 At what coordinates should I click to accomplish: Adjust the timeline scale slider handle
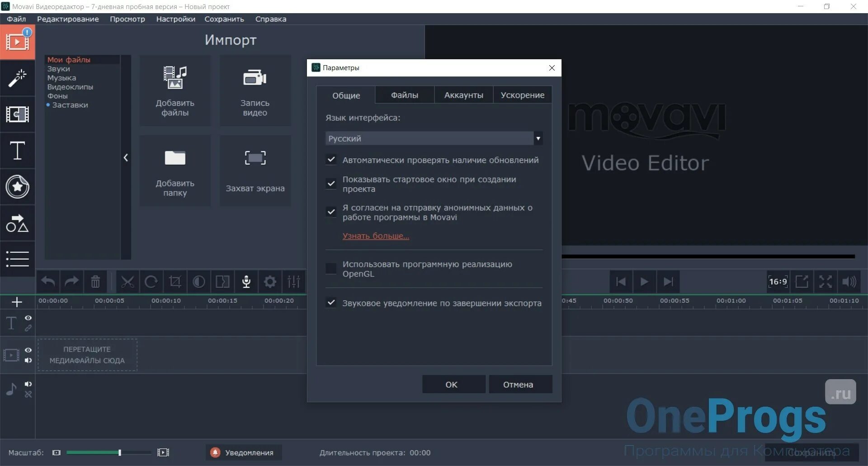click(x=119, y=452)
